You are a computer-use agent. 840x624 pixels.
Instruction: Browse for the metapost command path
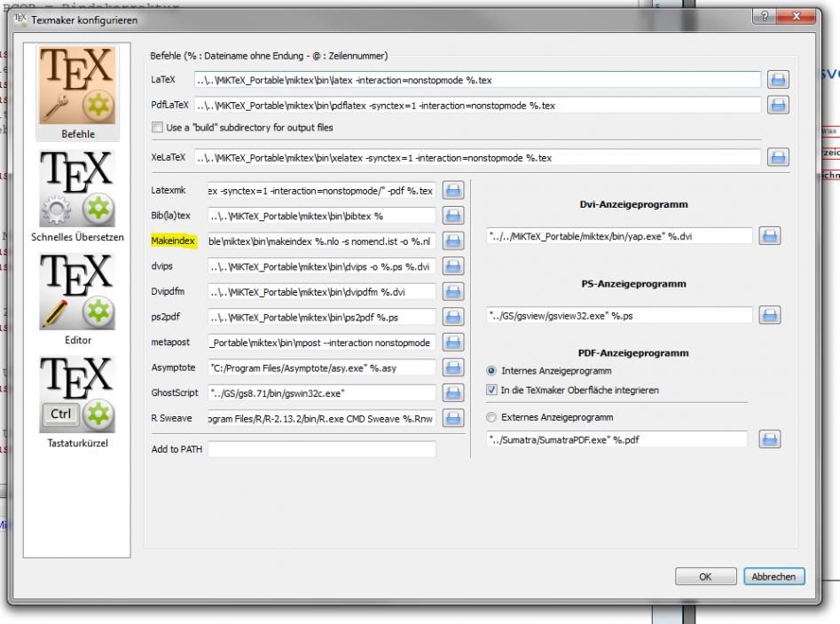[453, 342]
